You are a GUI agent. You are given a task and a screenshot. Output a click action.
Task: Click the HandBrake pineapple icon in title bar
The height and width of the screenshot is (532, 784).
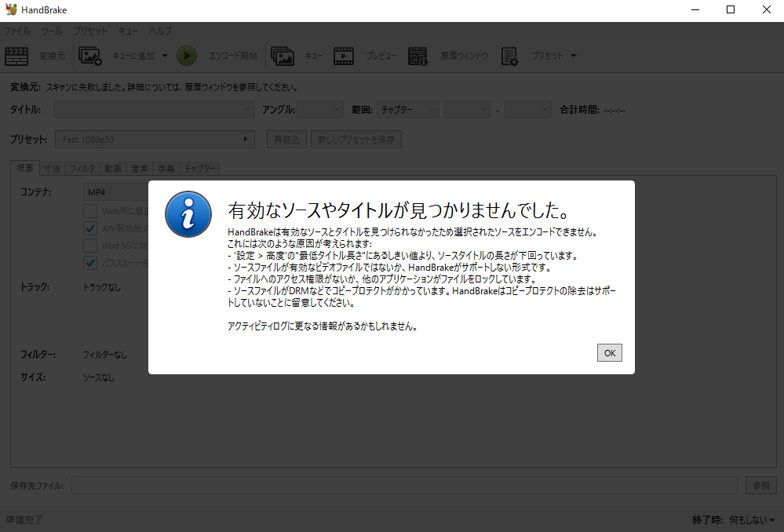tap(10, 9)
